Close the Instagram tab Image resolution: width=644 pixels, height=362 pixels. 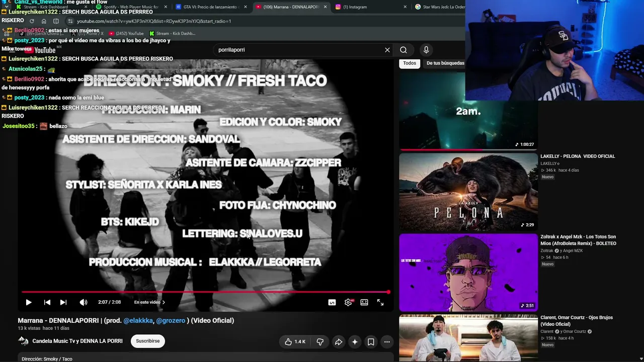click(405, 7)
